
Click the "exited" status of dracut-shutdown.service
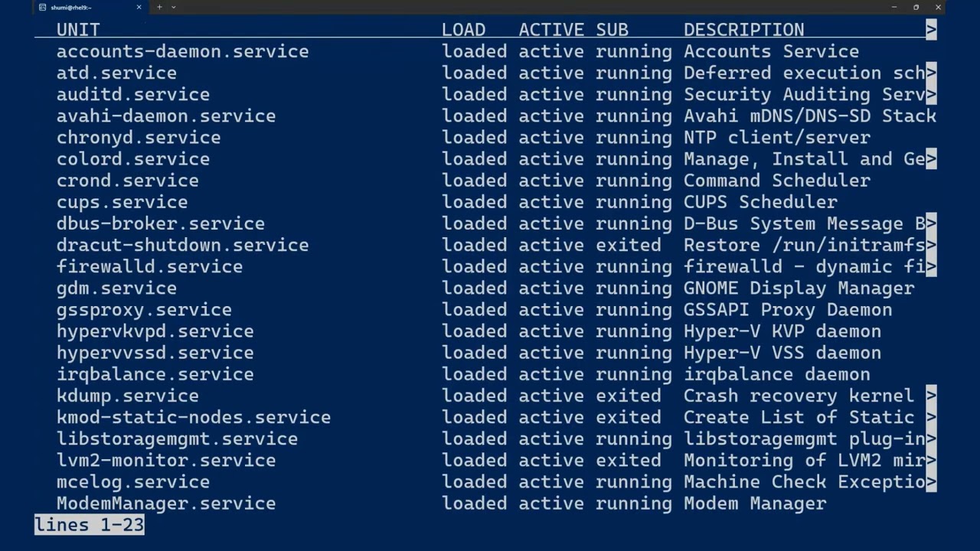pos(628,245)
